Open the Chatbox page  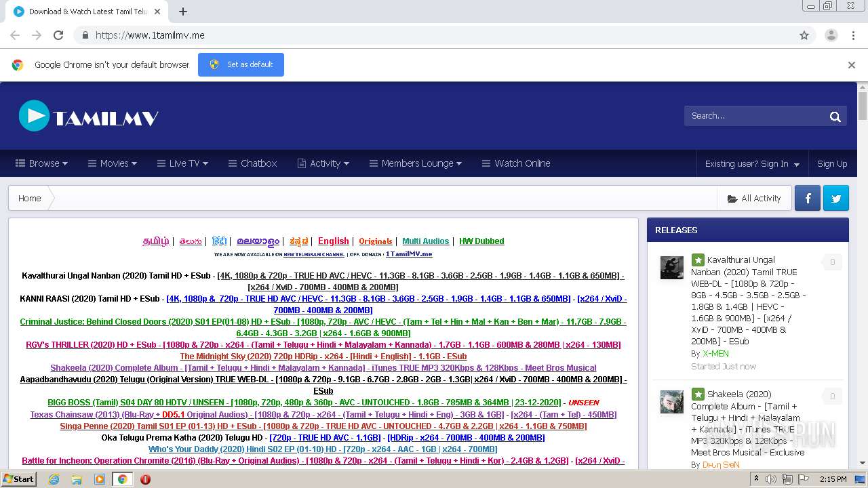pyautogui.click(x=252, y=163)
